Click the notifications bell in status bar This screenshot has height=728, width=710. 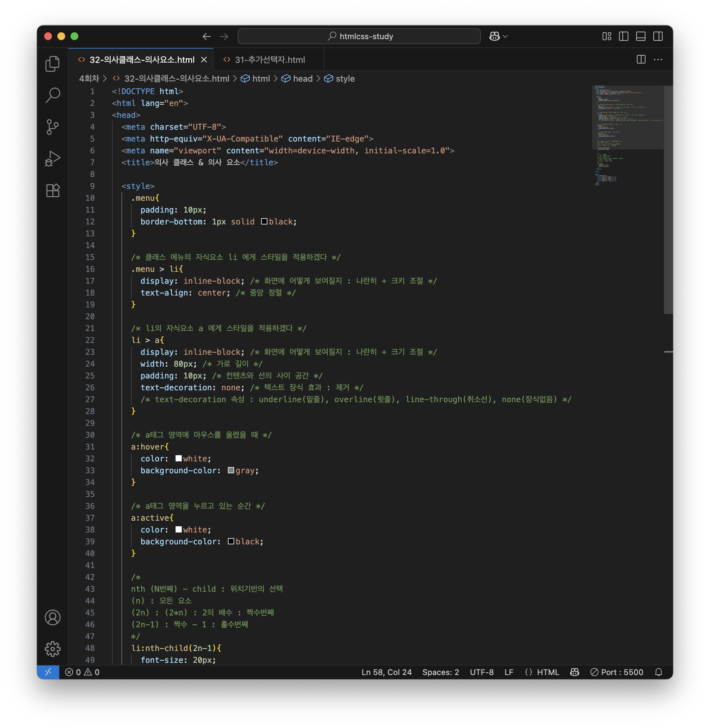[659, 672]
